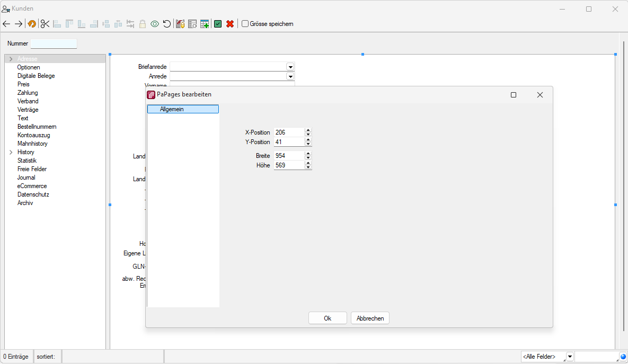Click the orange undo arrow icon
The width and height of the screenshot is (628, 364).
coord(32,24)
